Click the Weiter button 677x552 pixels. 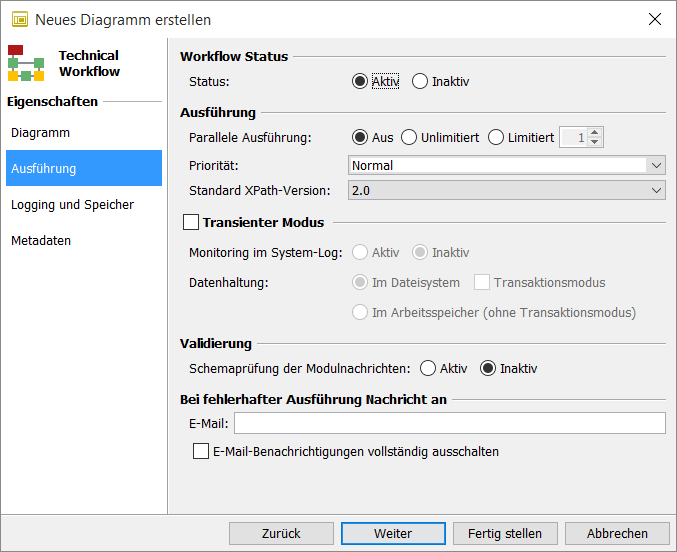(393, 533)
